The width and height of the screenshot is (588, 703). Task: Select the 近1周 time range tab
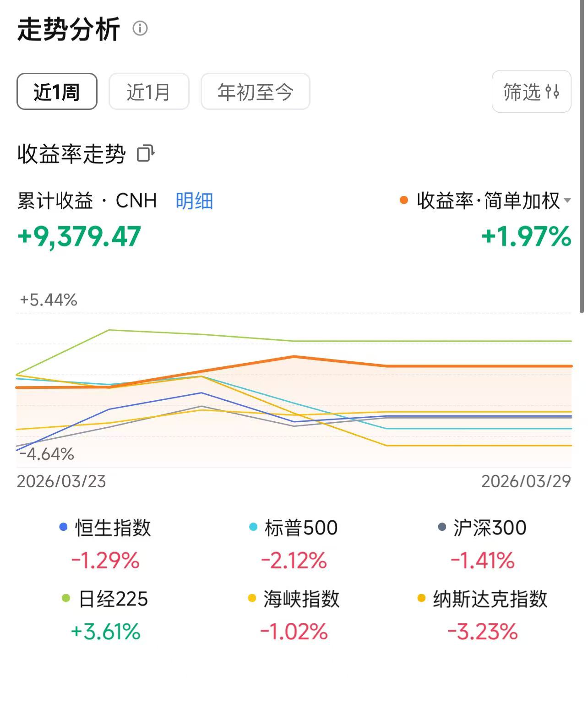(x=57, y=92)
